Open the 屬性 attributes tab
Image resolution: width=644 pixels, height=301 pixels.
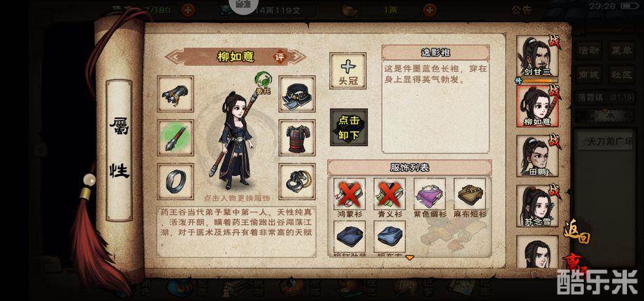point(119,150)
